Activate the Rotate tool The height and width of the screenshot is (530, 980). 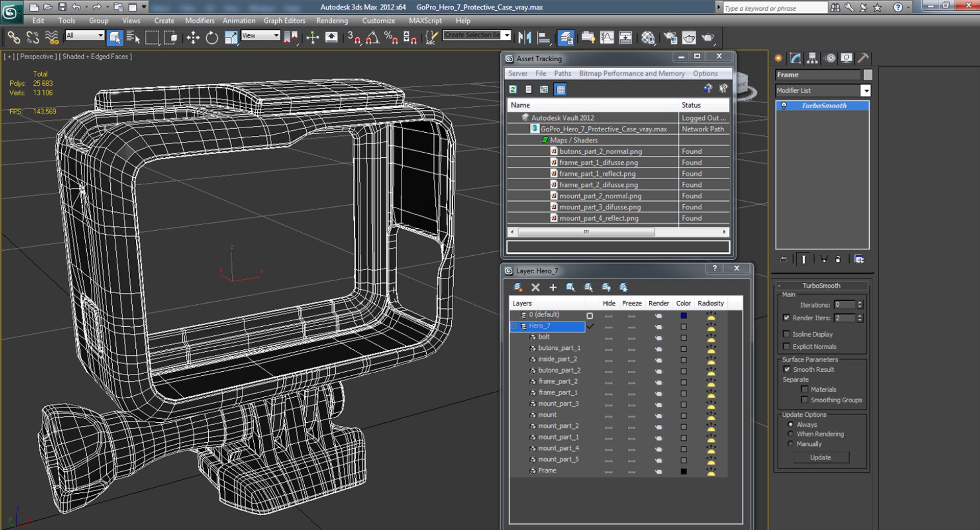tap(212, 38)
